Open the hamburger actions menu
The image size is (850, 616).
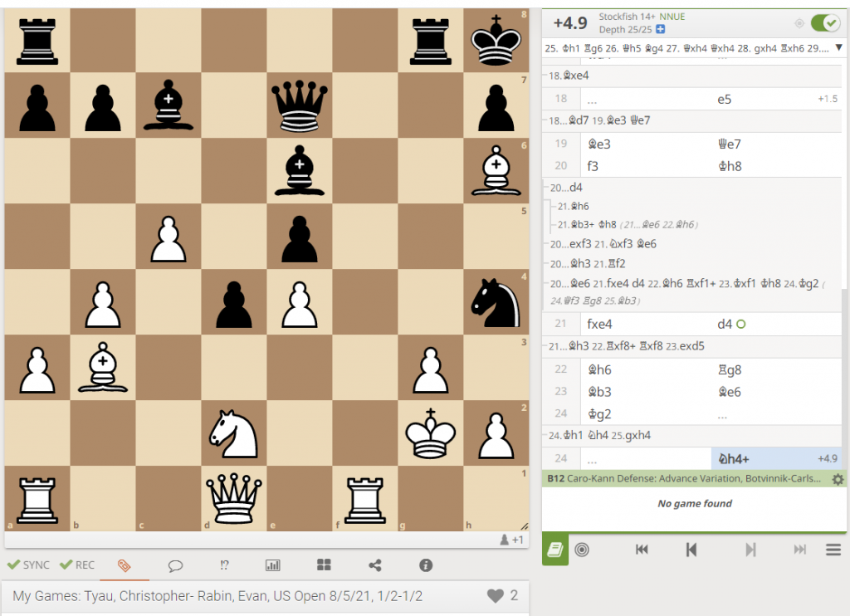[833, 549]
